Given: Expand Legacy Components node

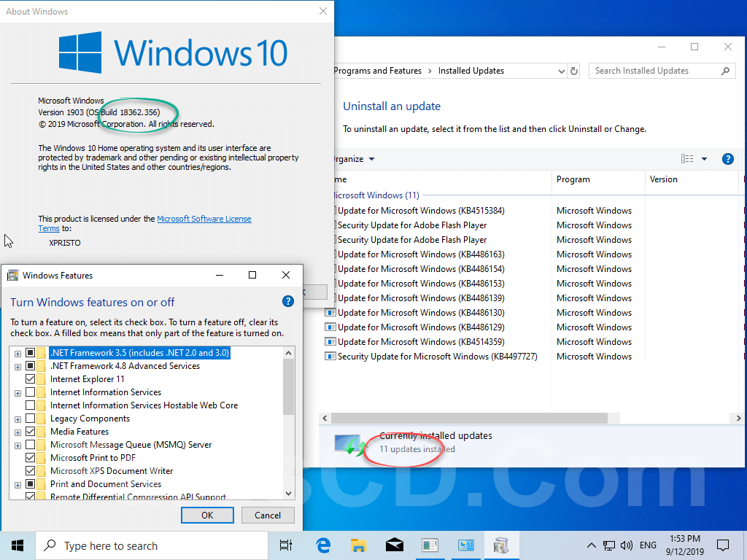Looking at the screenshot, I should (x=18, y=419).
